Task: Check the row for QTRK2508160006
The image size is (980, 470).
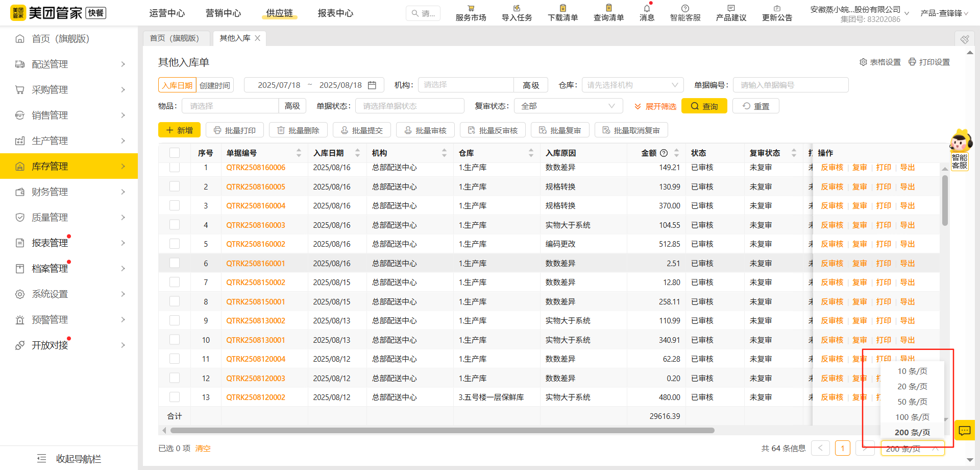Action: [x=175, y=167]
